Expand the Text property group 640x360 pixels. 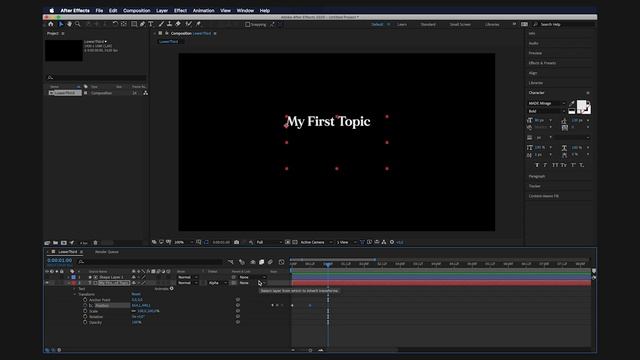(x=75, y=289)
